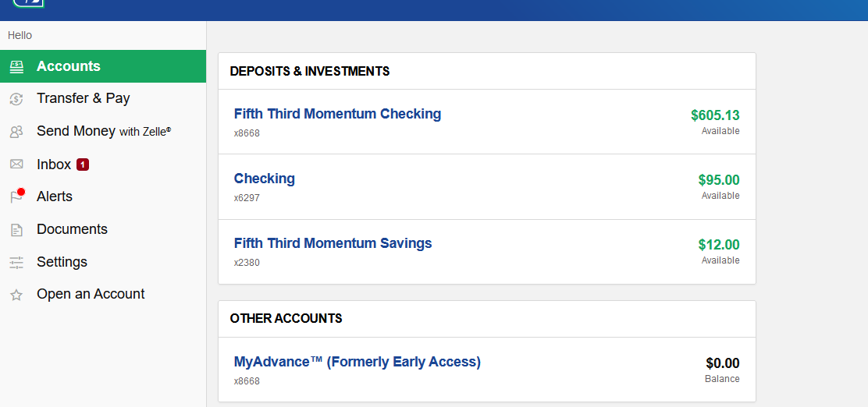This screenshot has height=407, width=868.
Task: Click the Fifth Third logo in header
Action: pyautogui.click(x=28, y=3)
